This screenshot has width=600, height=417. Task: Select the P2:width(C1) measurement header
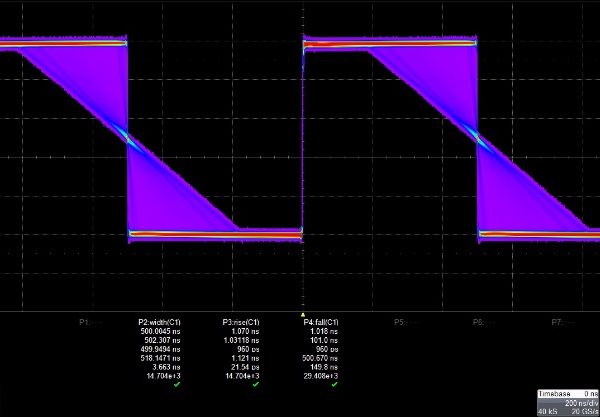pyautogui.click(x=160, y=322)
